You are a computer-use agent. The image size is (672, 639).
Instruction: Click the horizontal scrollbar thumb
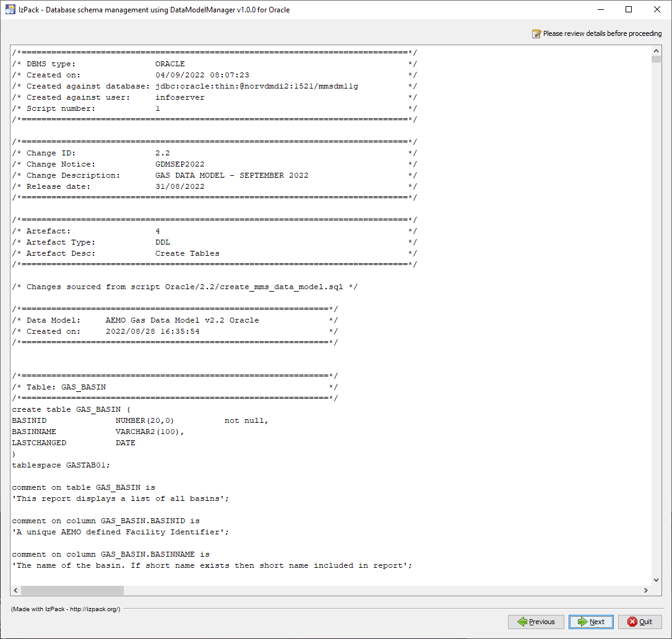coord(72,591)
